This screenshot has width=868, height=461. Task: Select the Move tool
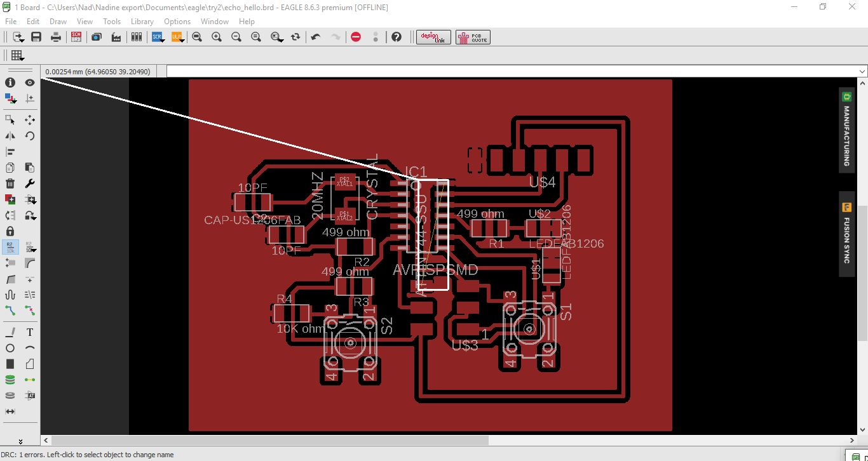click(29, 120)
